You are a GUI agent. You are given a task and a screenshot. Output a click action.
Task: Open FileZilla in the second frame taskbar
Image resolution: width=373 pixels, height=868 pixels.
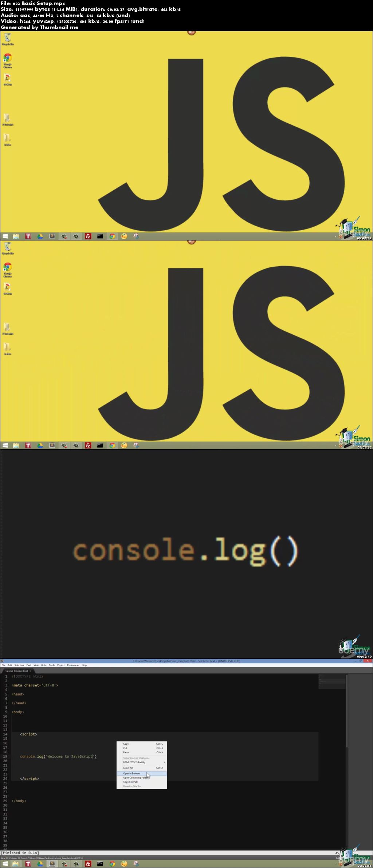[x=88, y=445]
